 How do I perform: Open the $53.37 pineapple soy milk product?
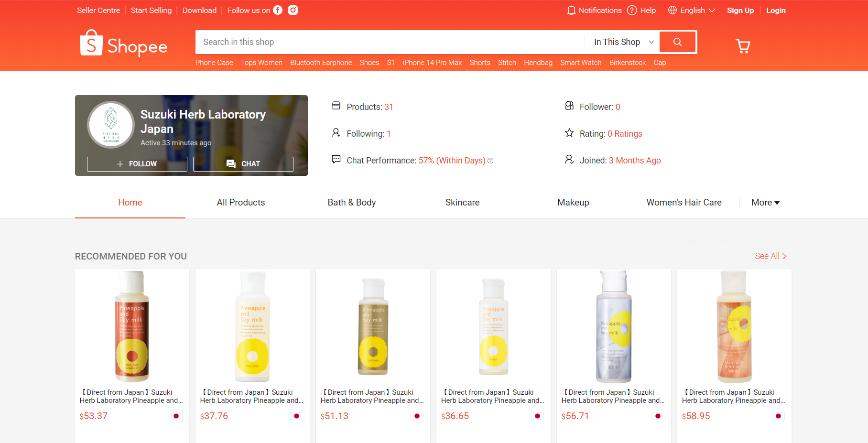132,326
